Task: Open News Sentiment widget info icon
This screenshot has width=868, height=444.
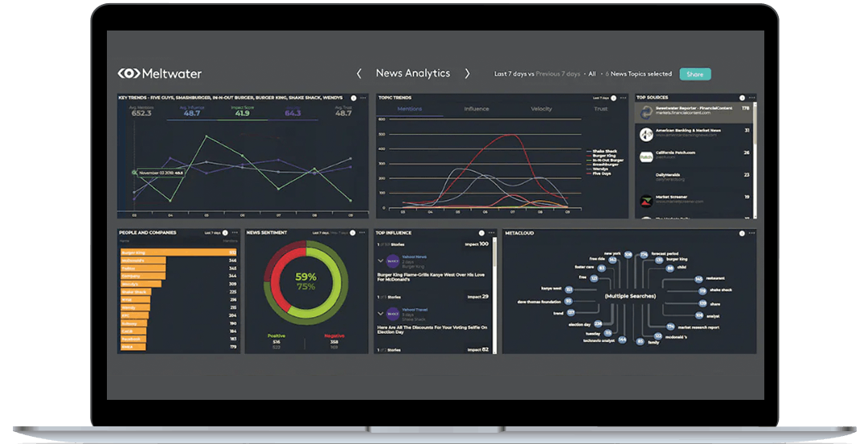Action: [353, 233]
